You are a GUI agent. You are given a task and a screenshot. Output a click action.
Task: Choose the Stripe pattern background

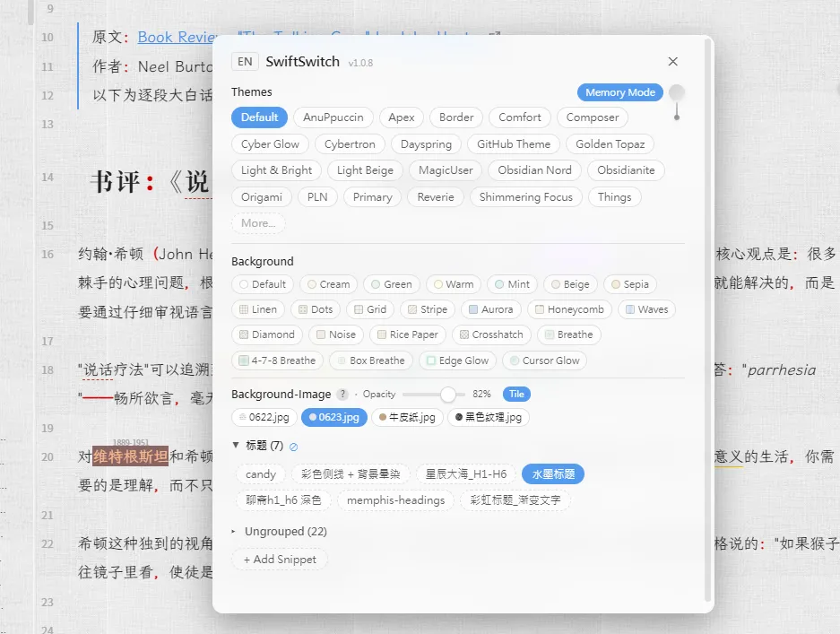(x=428, y=309)
